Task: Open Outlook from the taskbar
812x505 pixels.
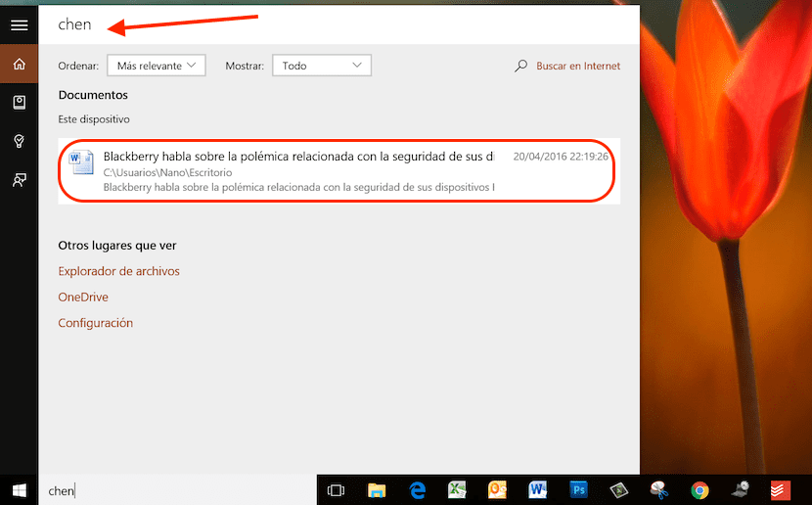Action: click(497, 490)
